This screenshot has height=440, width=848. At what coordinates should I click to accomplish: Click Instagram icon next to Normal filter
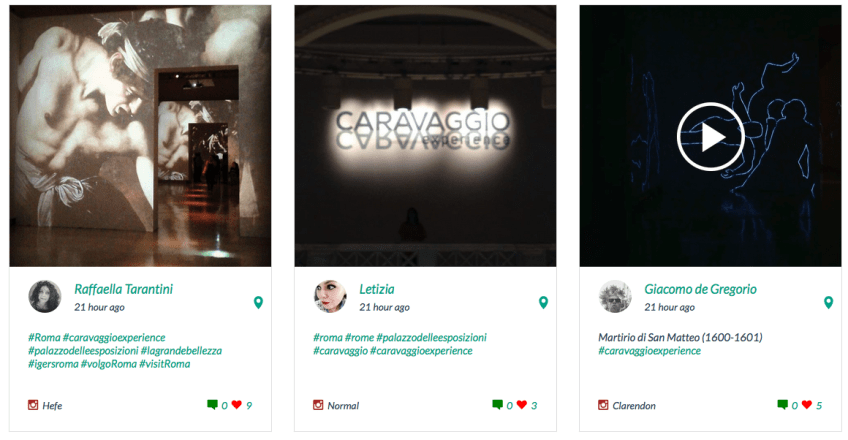coord(318,405)
